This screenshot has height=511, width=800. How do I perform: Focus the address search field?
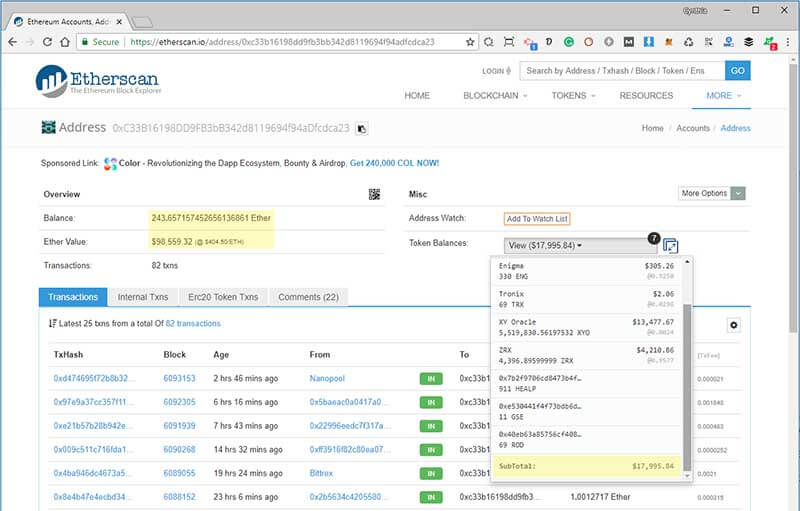pyautogui.click(x=622, y=71)
